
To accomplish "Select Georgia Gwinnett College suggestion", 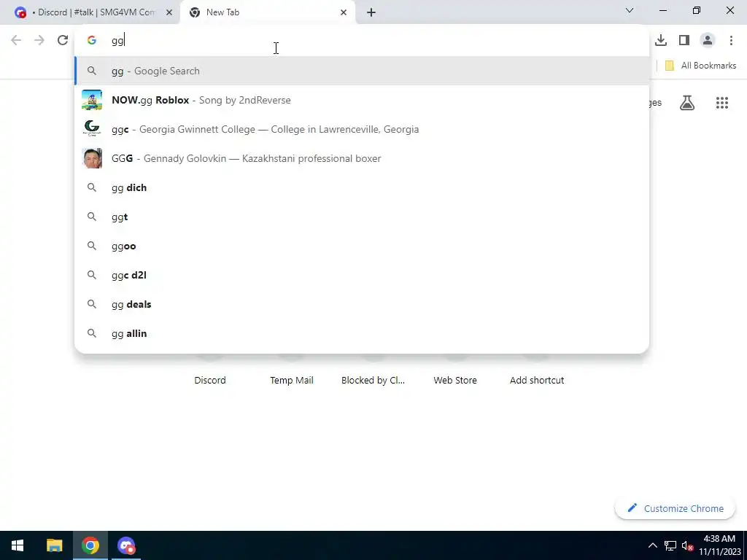I will pos(362,129).
